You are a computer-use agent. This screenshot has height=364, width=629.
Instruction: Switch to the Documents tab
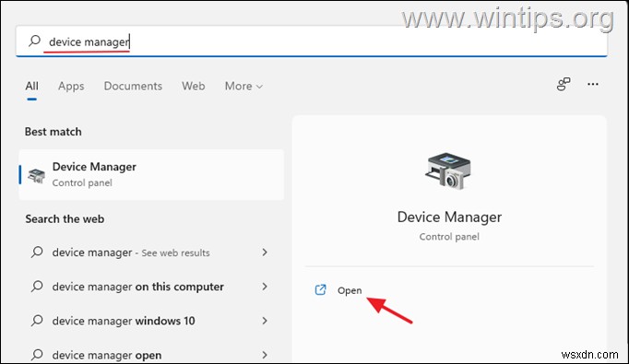(x=133, y=86)
